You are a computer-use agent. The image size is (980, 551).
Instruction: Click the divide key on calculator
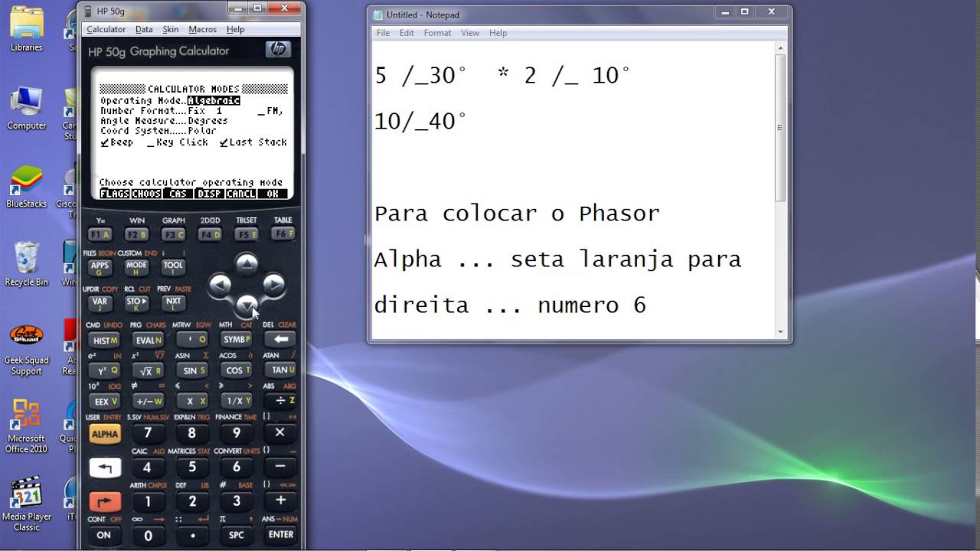(x=280, y=401)
